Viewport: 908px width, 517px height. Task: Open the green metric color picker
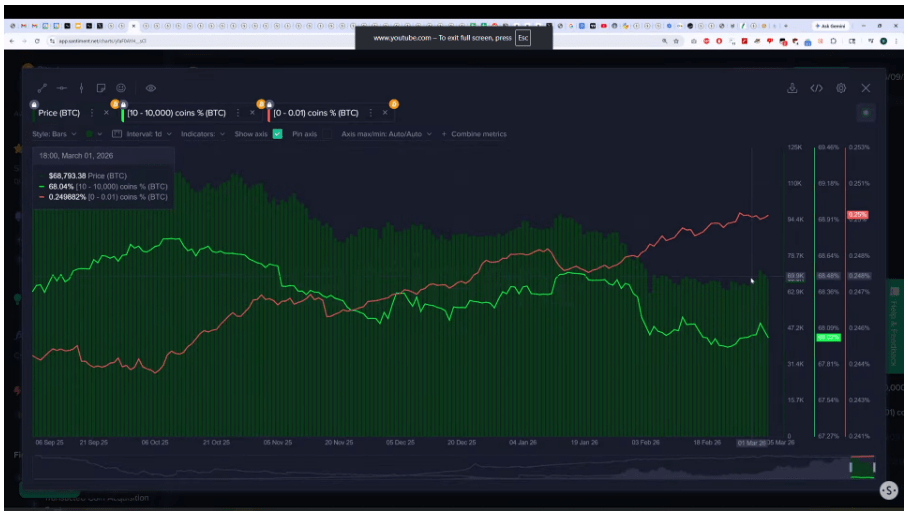91,134
